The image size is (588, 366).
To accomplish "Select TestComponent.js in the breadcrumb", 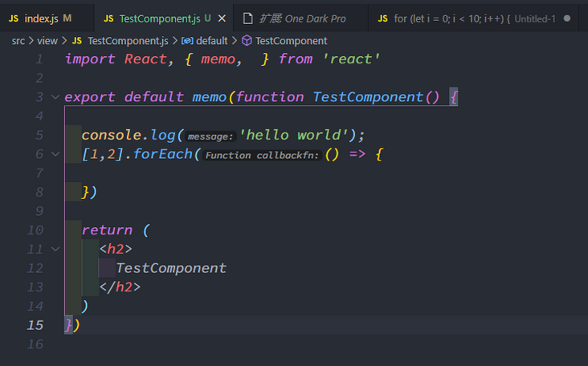I will (128, 41).
